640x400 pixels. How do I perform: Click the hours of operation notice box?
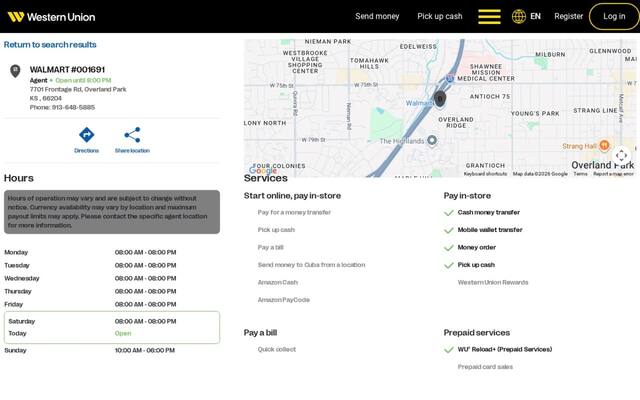112,212
